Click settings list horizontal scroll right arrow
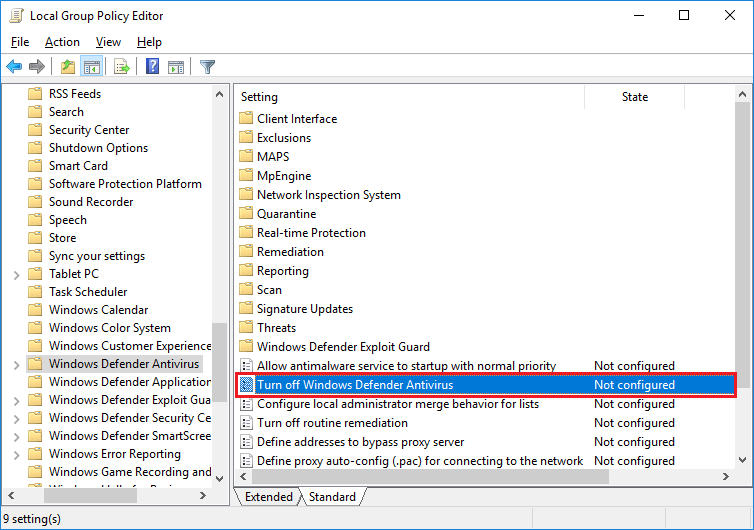Viewport: 754px width, 530px height. (x=726, y=477)
